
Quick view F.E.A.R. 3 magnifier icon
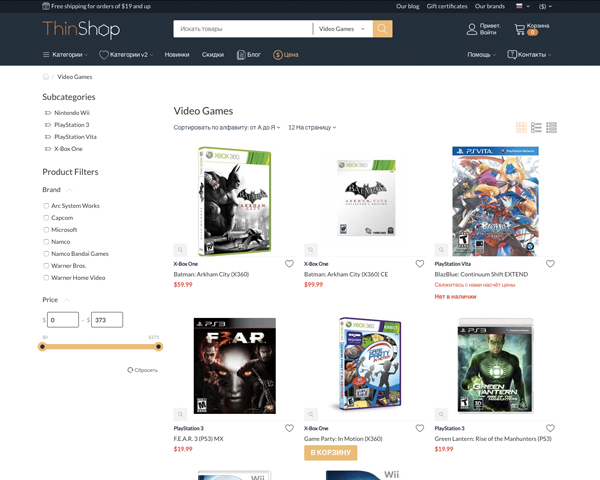(x=180, y=414)
